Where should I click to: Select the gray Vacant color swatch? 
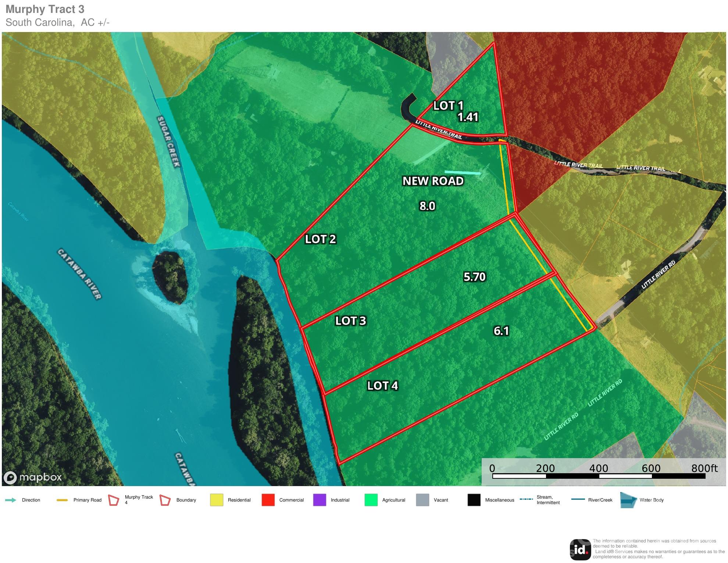coord(422,500)
